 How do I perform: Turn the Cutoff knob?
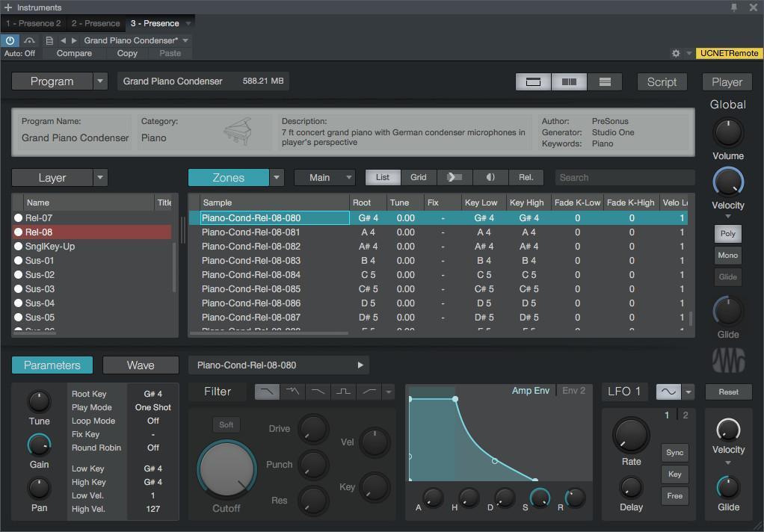coord(226,468)
